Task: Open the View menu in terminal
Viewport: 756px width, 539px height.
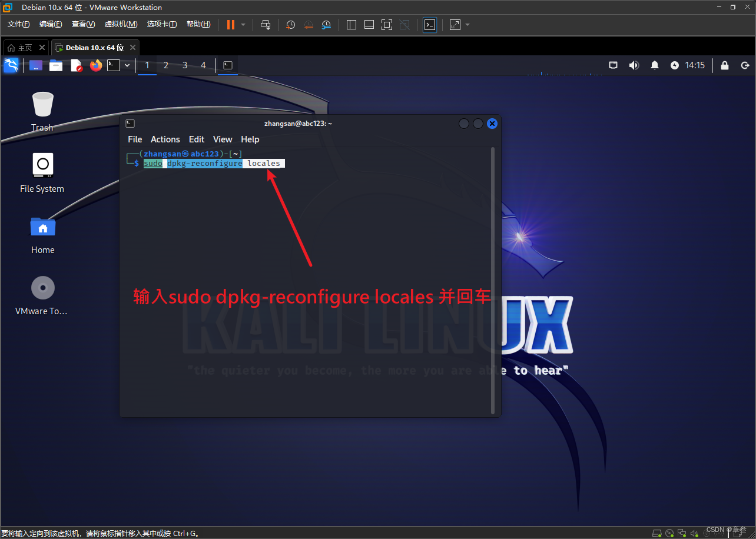Action: point(223,139)
